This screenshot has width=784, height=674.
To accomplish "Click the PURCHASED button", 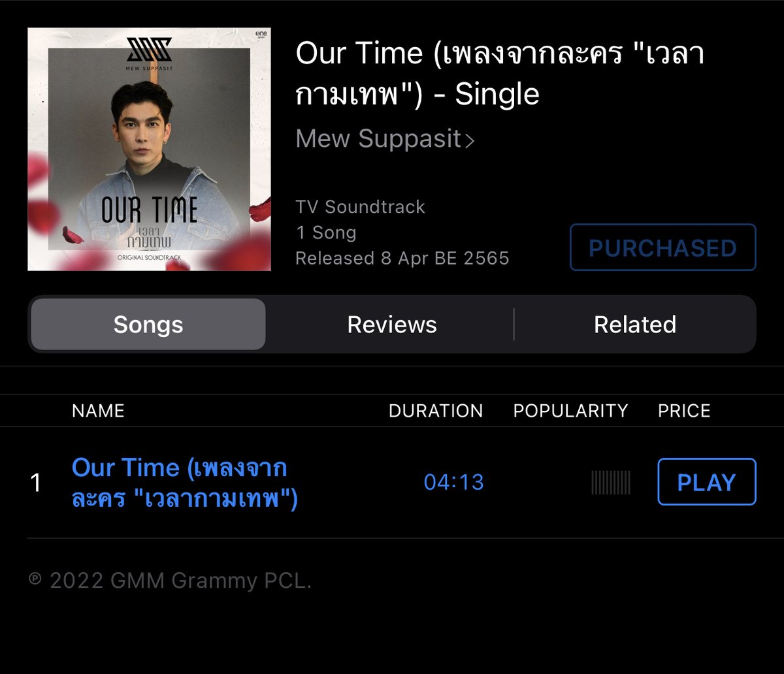I will 662,248.
